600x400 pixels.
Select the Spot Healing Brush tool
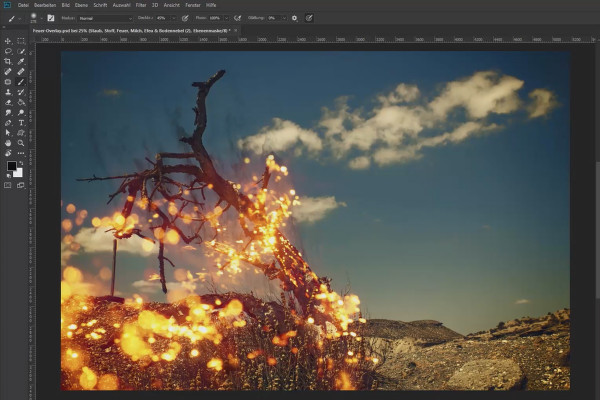[x=8, y=72]
